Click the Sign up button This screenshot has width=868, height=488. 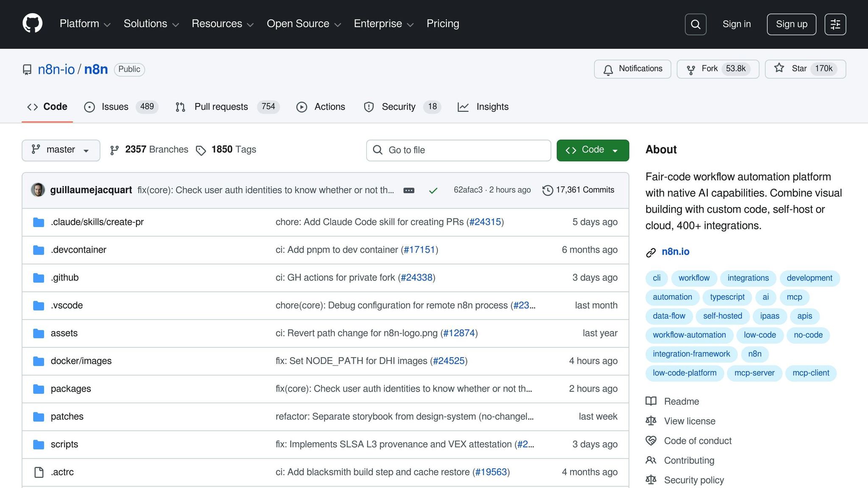[x=791, y=24]
